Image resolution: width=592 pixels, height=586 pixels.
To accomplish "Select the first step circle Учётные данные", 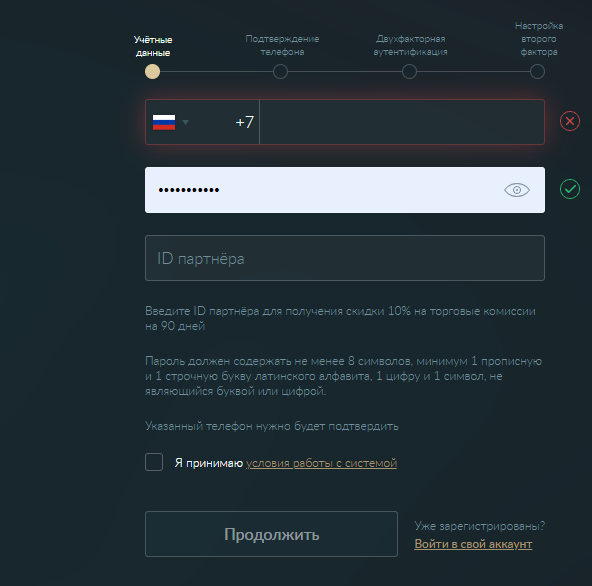I will (153, 72).
